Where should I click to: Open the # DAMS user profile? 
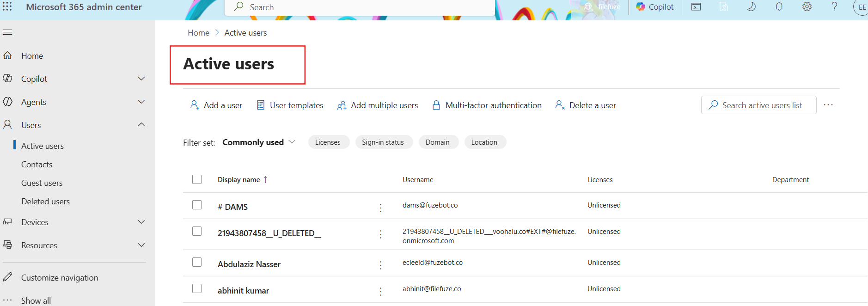233,207
